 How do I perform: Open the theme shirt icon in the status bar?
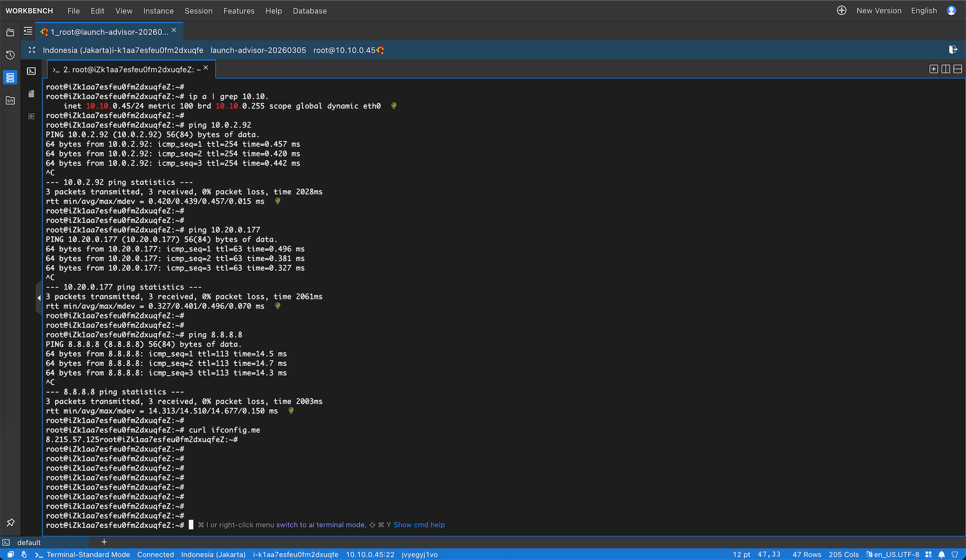pos(954,554)
